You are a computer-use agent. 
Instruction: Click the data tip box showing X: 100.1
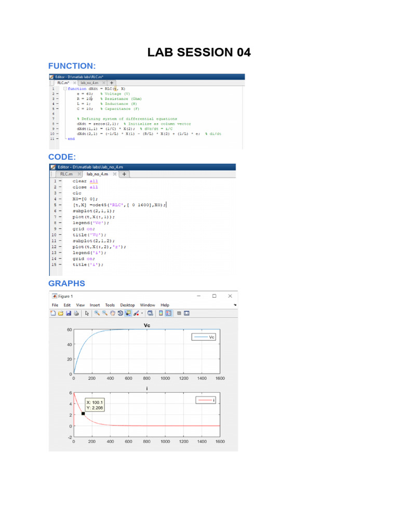95,405
